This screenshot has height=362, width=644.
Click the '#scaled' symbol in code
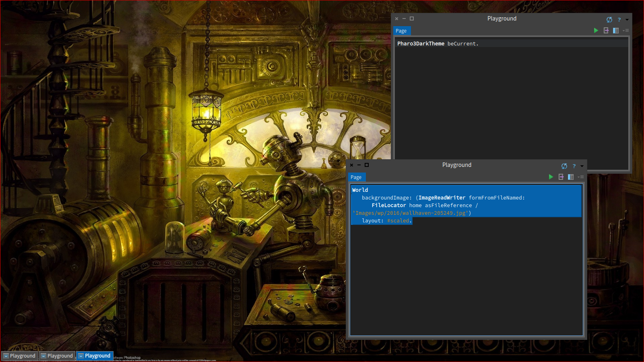pos(398,220)
